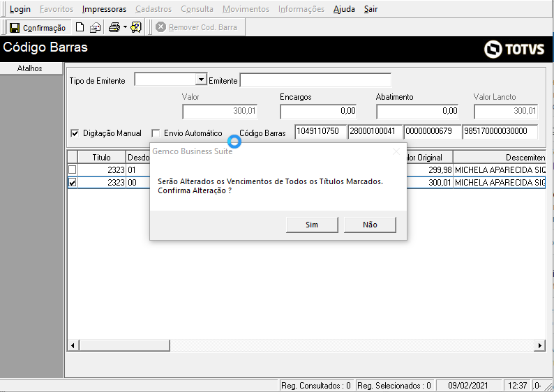This screenshot has height=392, width=554.
Task: Click Titulo 2323 cell in Desdobro 01 row
Action: click(x=102, y=170)
